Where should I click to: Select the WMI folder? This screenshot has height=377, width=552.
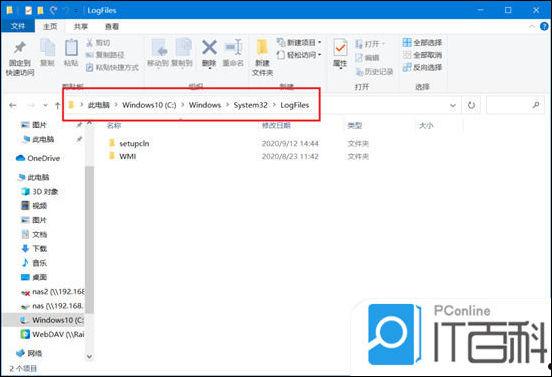(127, 156)
